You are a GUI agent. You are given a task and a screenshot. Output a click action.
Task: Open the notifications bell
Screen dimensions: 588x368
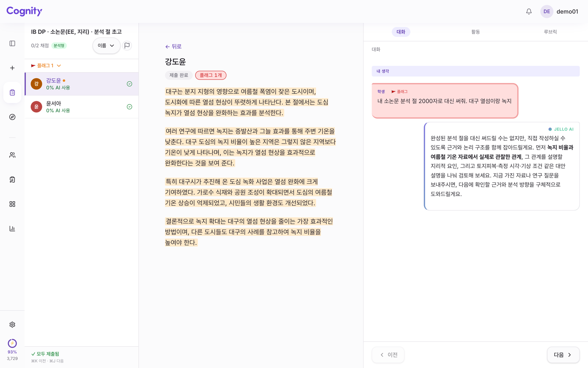click(529, 11)
